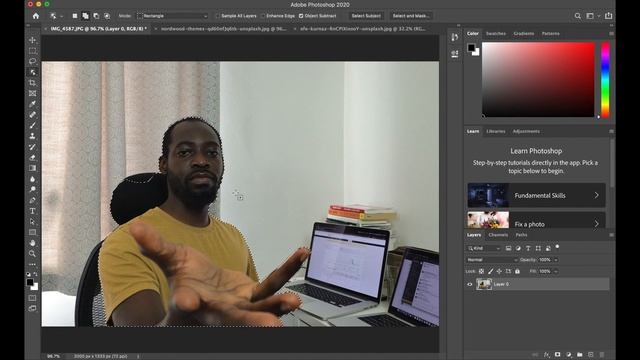Add a layer mask
This screenshot has height=360, width=640.
(558, 355)
